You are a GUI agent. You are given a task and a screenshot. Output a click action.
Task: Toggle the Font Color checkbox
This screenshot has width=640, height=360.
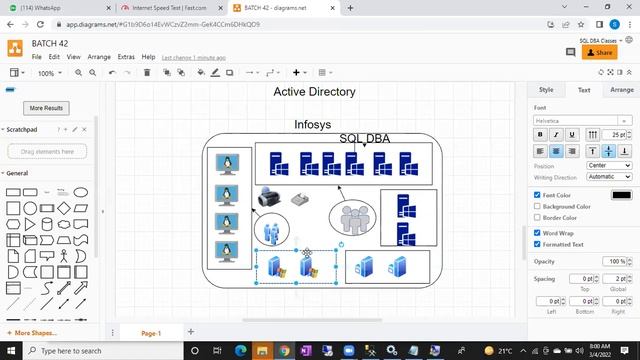(x=537, y=195)
